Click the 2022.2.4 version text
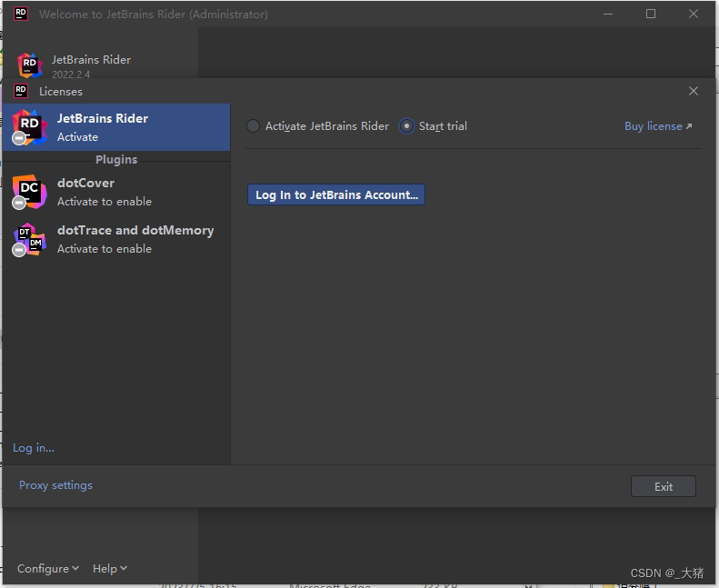719x588 pixels. click(x=71, y=75)
